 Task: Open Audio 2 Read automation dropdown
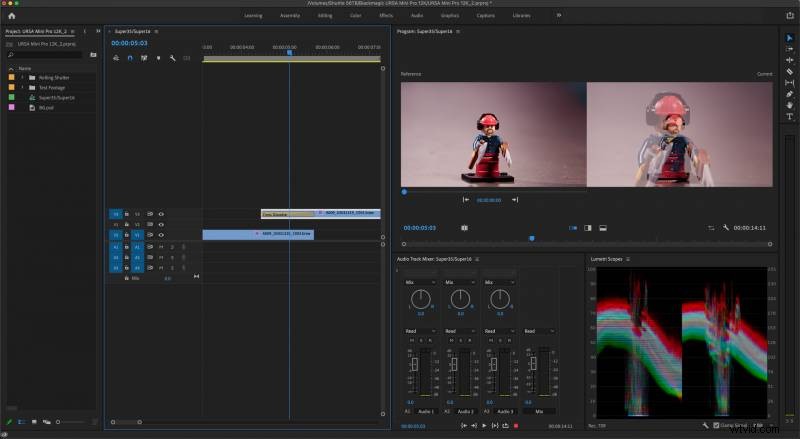point(460,331)
